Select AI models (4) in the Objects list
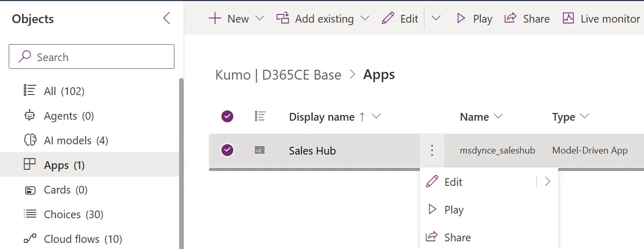 pos(89,140)
